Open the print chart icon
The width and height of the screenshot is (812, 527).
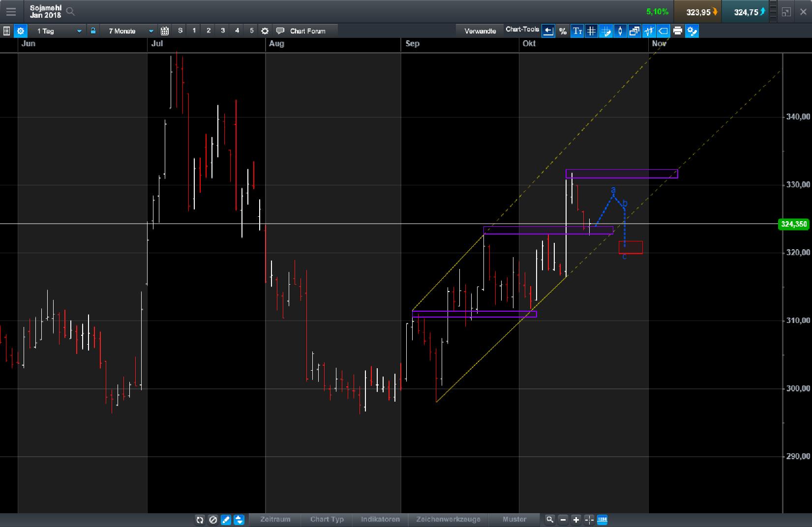click(678, 31)
